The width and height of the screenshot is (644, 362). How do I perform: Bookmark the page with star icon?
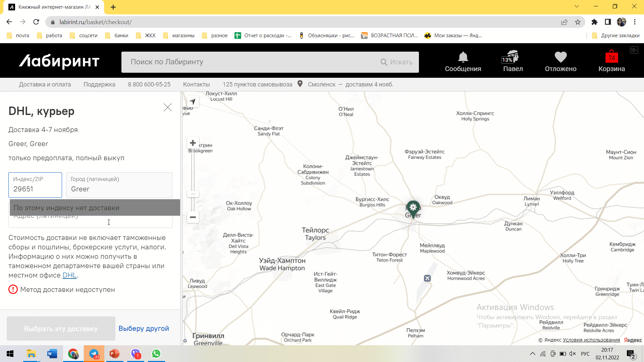point(578,22)
